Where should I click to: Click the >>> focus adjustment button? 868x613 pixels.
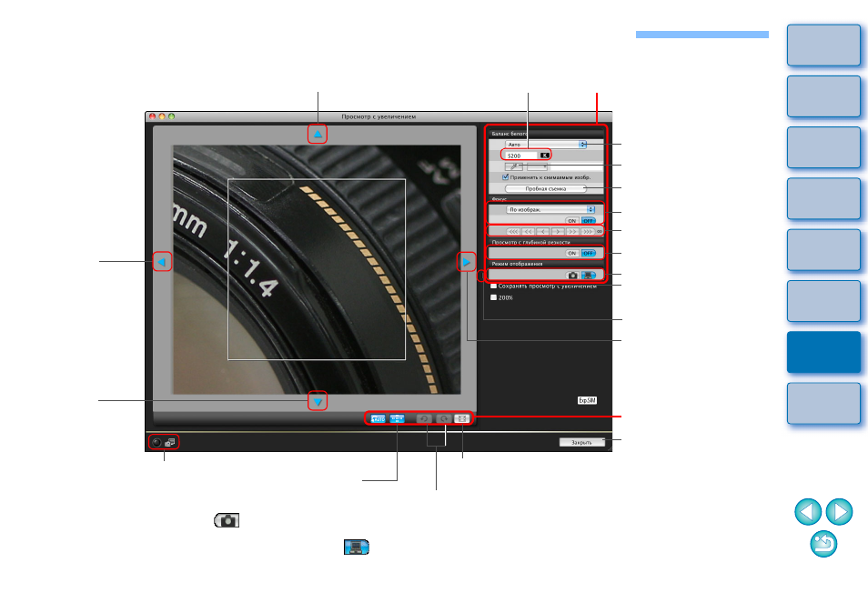coord(588,231)
